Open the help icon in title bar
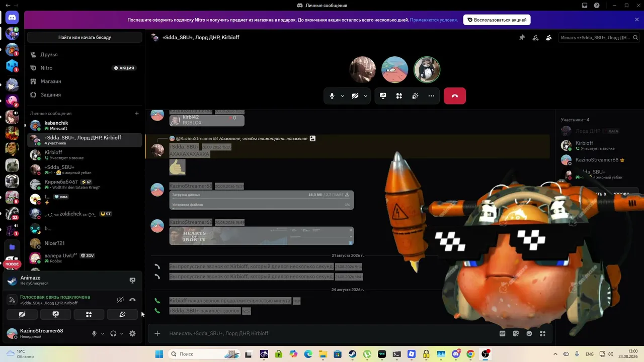Viewport: 644px width, 362px height. (597, 6)
